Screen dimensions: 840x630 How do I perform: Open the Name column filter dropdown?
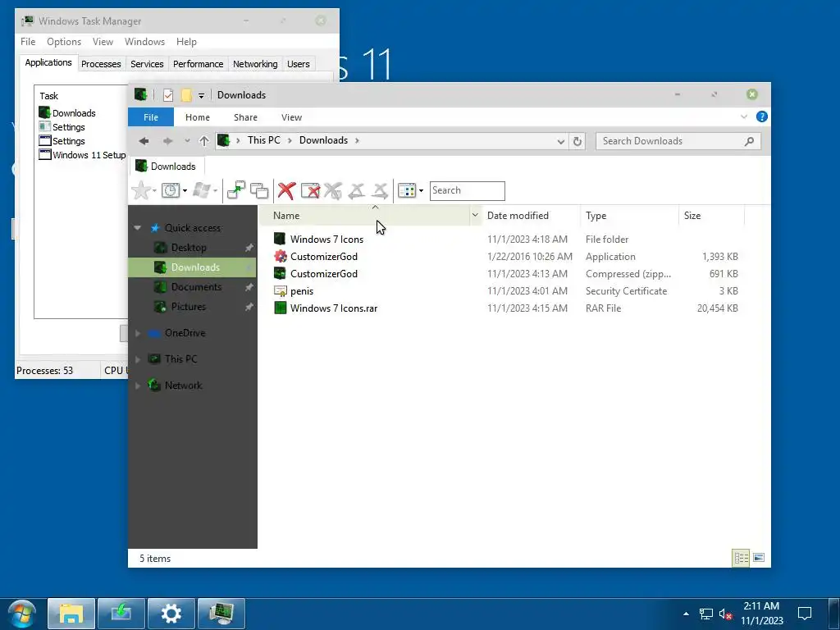[475, 216]
